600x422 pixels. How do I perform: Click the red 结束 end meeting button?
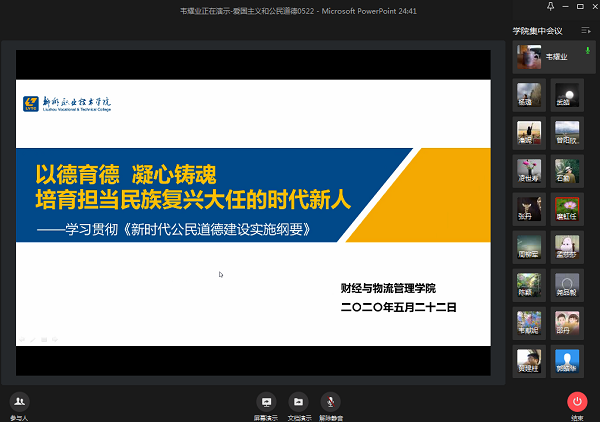point(577,402)
